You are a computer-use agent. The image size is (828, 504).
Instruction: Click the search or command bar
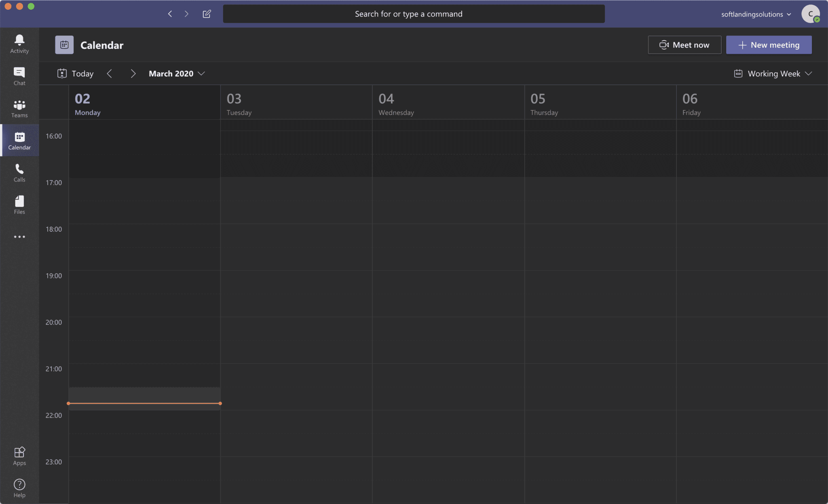[x=414, y=13]
